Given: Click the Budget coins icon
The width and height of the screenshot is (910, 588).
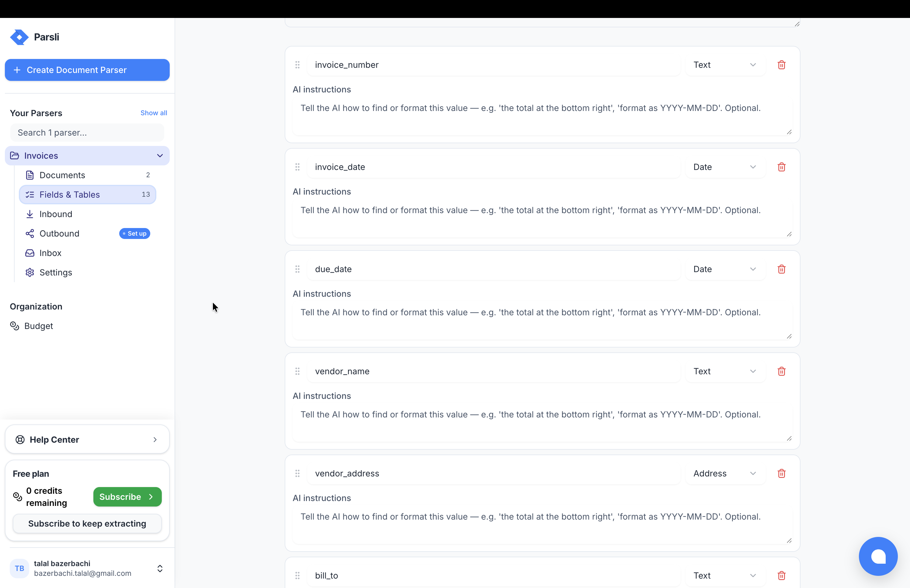Looking at the screenshot, I should (15, 326).
